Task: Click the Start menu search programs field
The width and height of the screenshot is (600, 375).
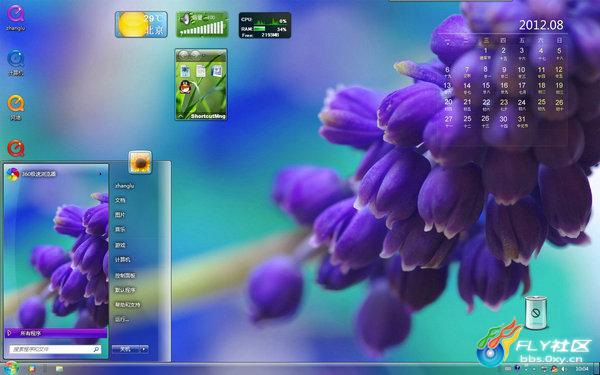Action: [x=56, y=349]
